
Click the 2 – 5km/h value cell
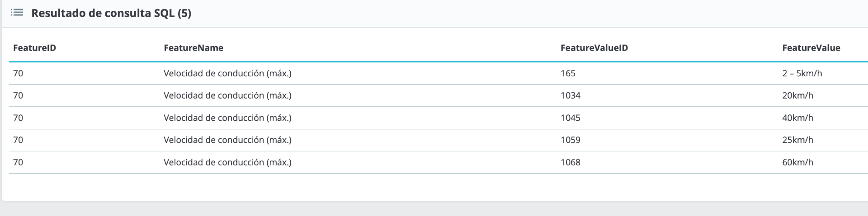point(802,73)
